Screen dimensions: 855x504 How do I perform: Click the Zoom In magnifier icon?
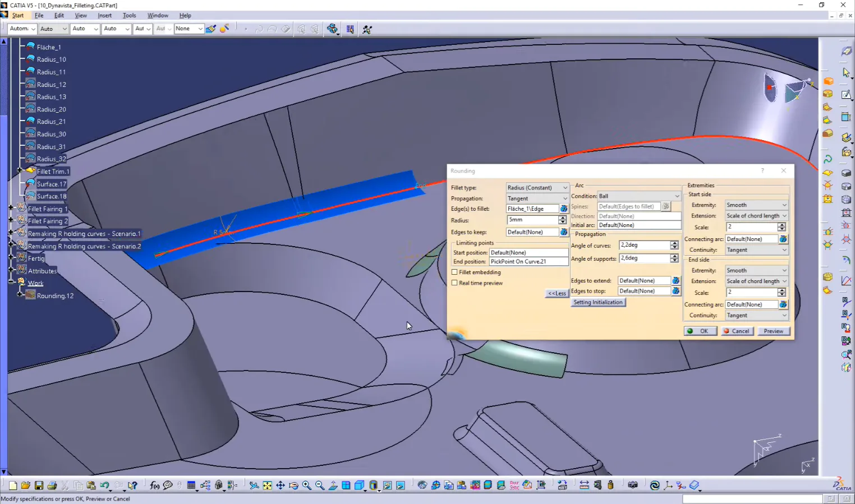point(307,485)
